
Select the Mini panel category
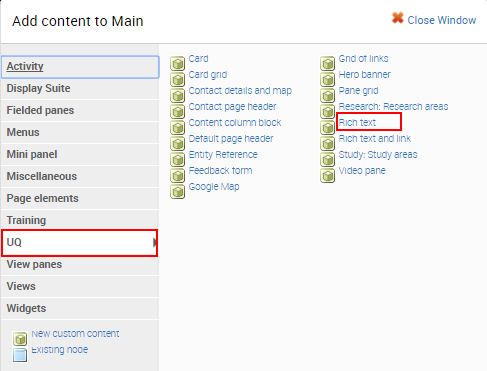pyautogui.click(x=80, y=154)
